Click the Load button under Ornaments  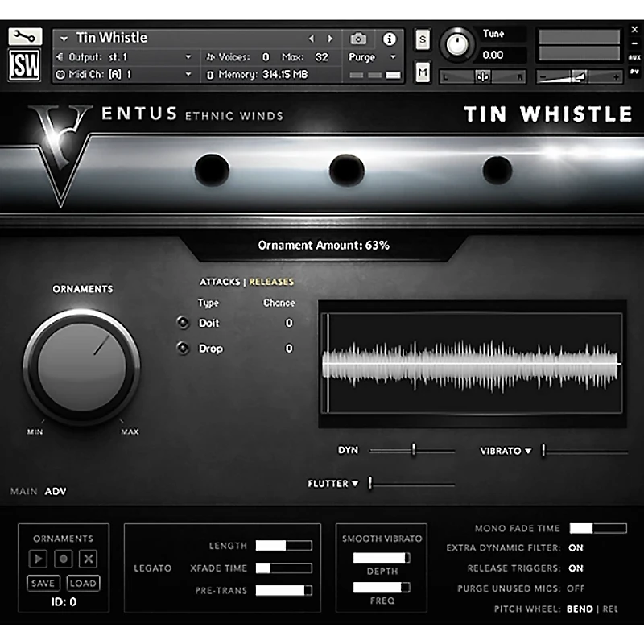coord(83,583)
